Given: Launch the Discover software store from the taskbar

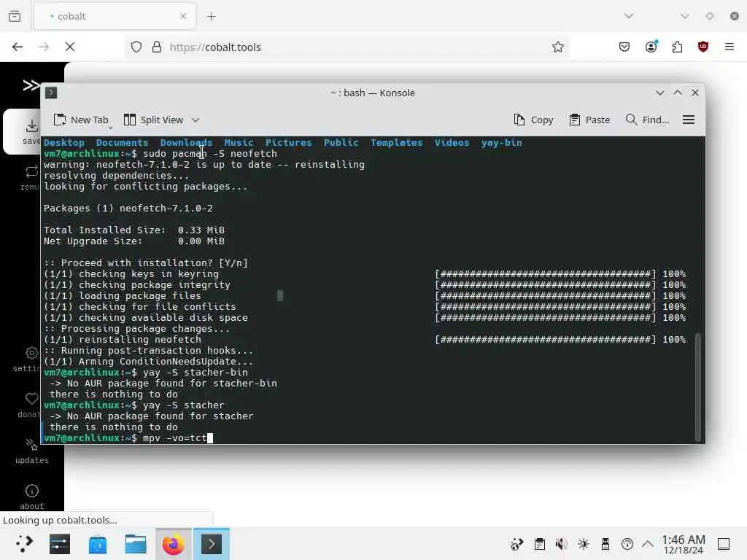Looking at the screenshot, I should pyautogui.click(x=98, y=544).
